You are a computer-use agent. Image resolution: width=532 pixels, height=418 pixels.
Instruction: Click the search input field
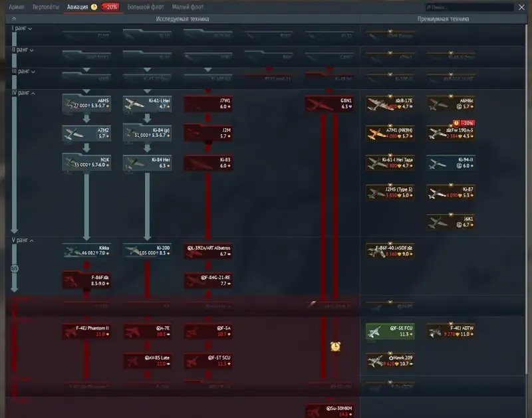click(469, 7)
